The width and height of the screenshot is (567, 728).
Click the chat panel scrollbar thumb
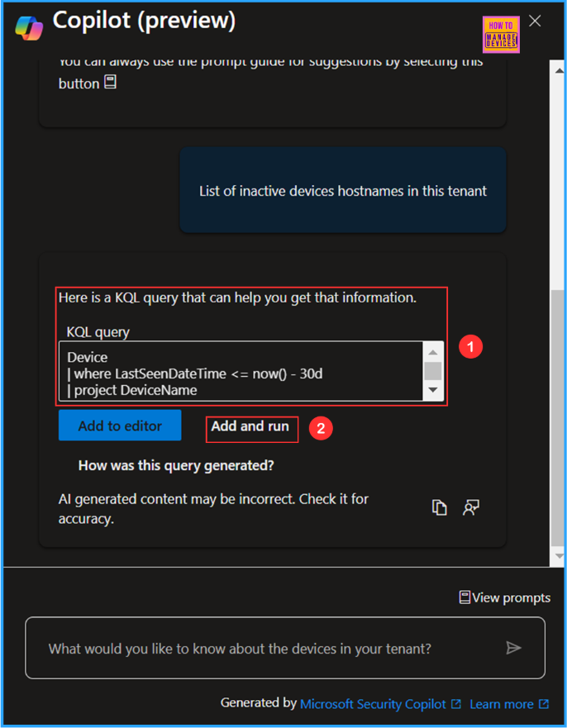click(x=557, y=418)
